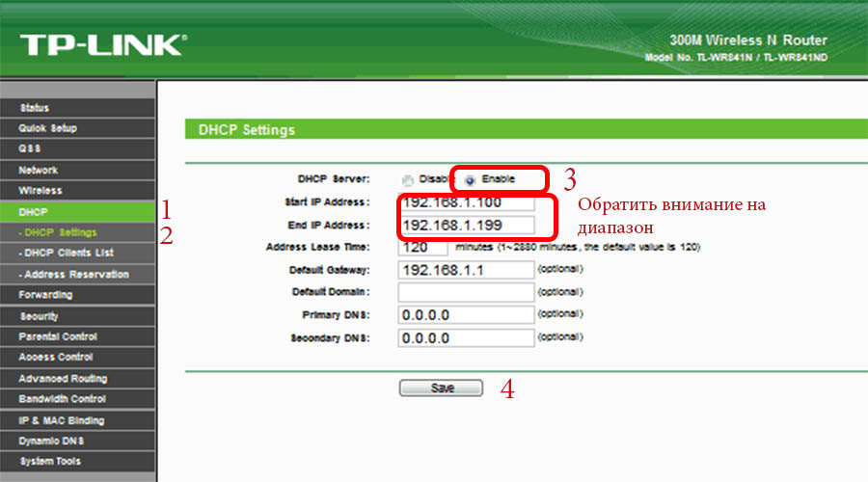The height and width of the screenshot is (482, 868).
Task: Select the Disable DHCP Server radio button
Action: pos(407,180)
